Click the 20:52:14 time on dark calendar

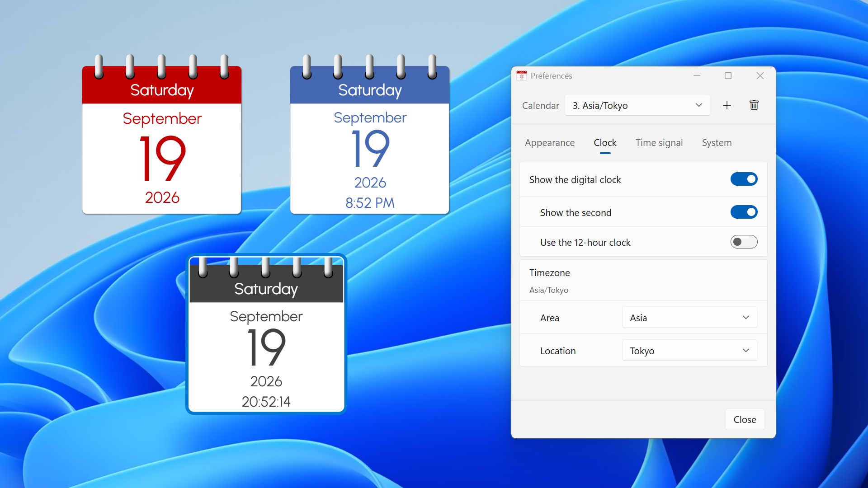266,402
